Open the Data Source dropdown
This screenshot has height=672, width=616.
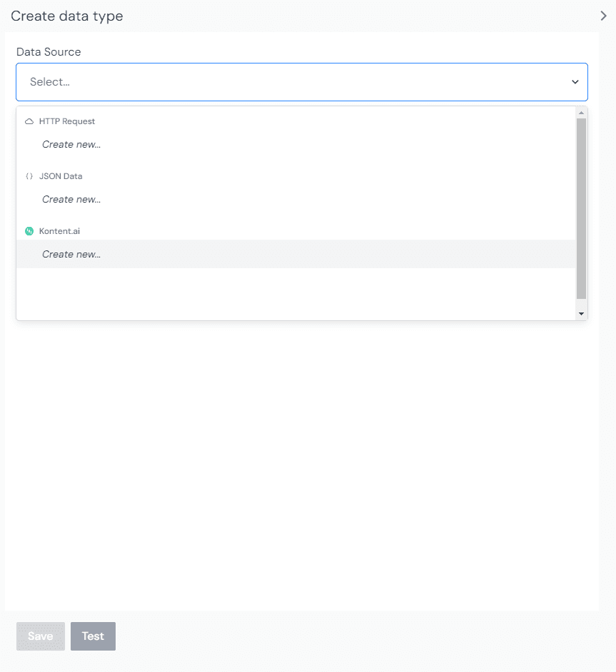[301, 81]
